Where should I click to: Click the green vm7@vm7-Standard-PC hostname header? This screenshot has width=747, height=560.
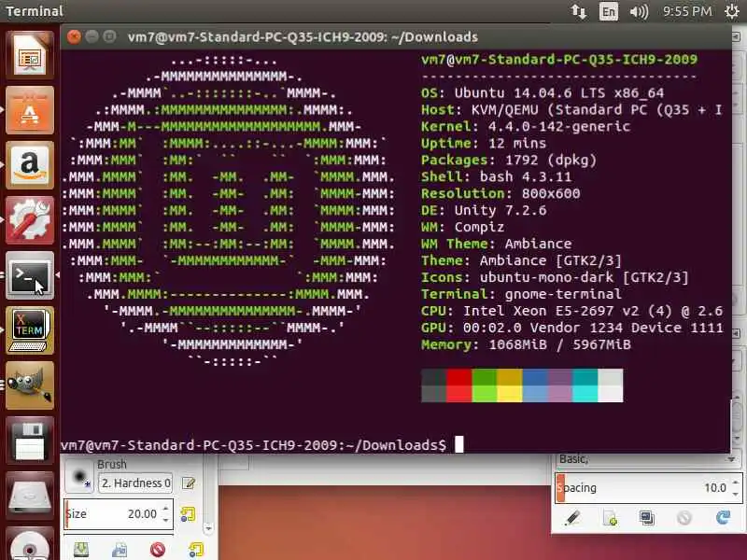[x=558, y=60]
